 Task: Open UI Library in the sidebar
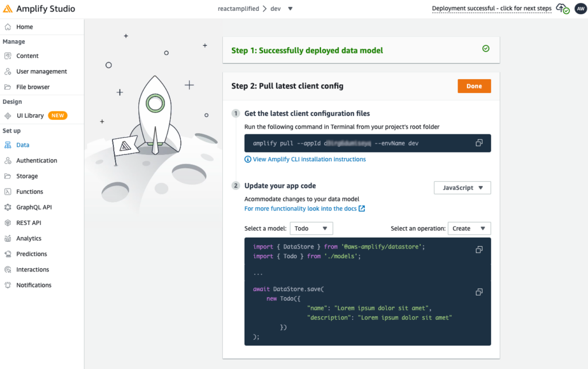click(x=30, y=115)
